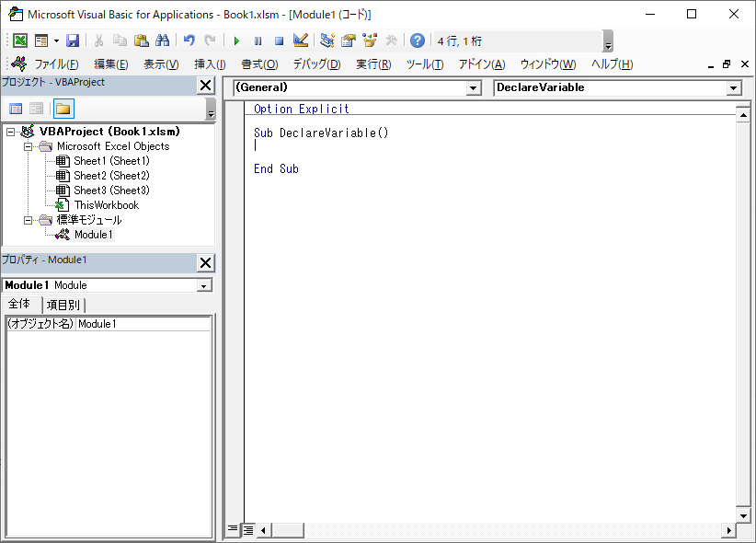Open the Module1 Module object dropdown
The width and height of the screenshot is (756, 543).
204,285
